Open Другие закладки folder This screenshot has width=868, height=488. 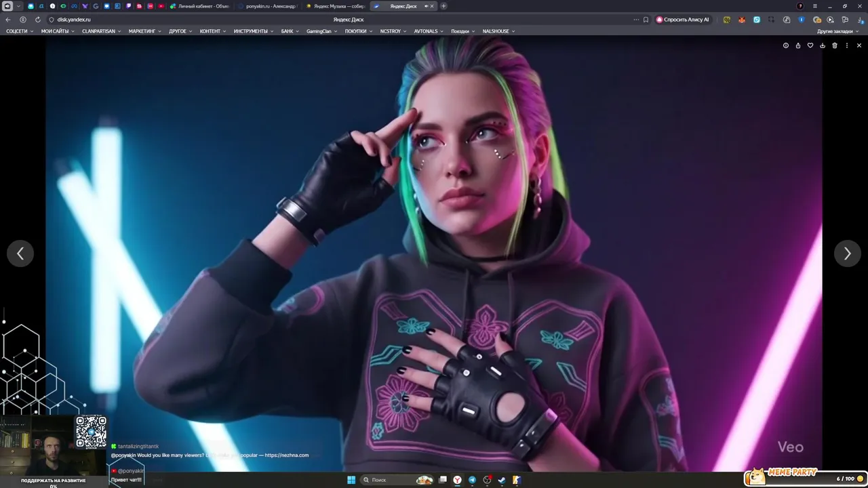point(837,31)
